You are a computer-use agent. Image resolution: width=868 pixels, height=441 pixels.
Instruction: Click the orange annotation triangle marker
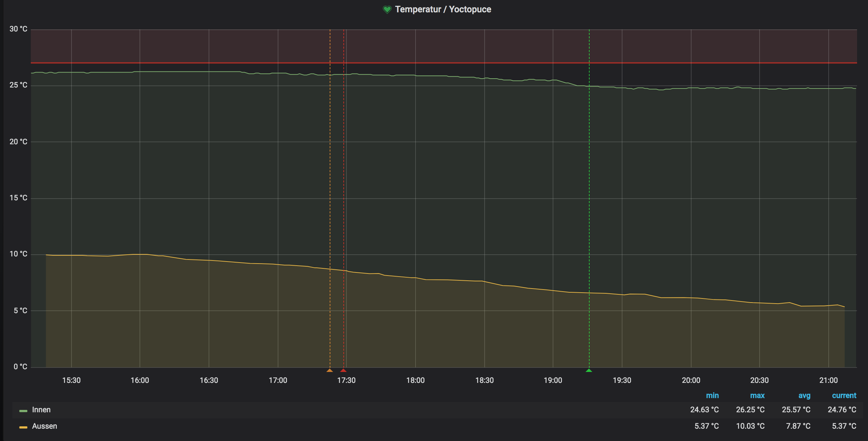(330, 371)
